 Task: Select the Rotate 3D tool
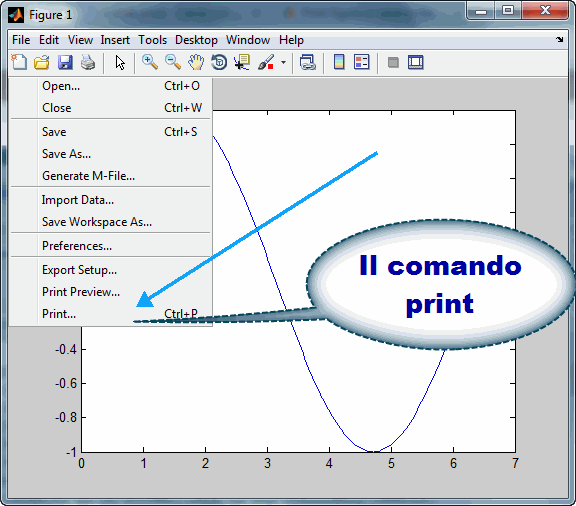[x=219, y=62]
